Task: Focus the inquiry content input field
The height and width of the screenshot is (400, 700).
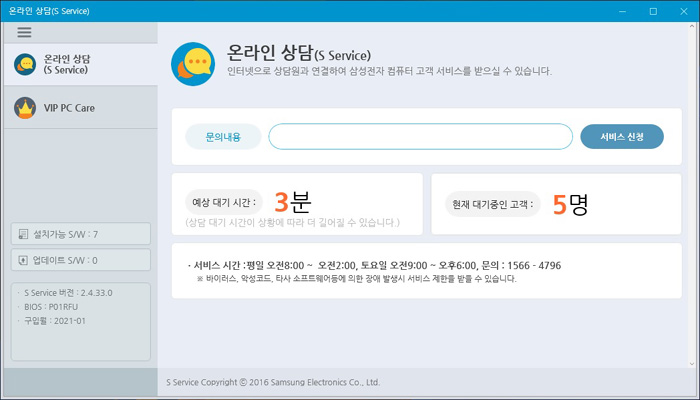Action: (x=421, y=137)
